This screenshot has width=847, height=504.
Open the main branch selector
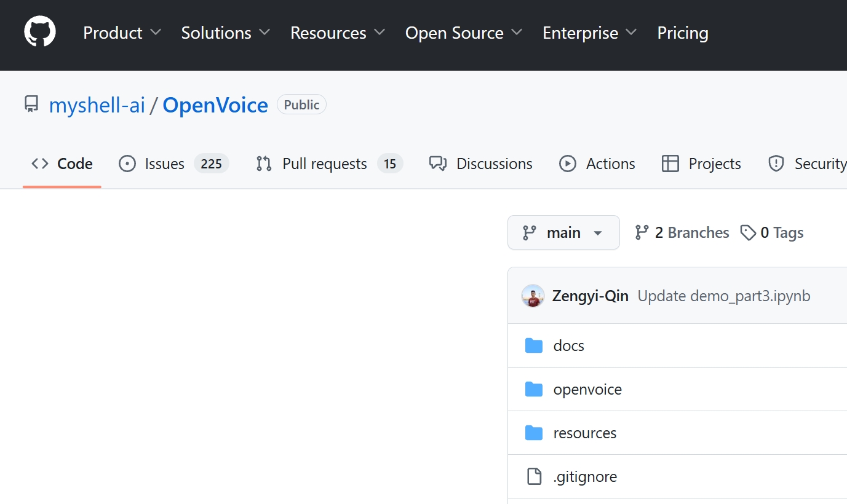(563, 232)
